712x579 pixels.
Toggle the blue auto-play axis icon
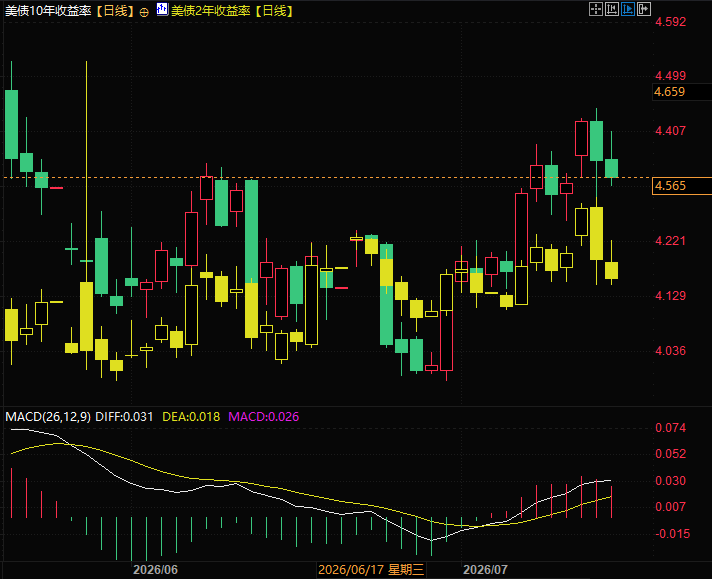tap(628, 9)
